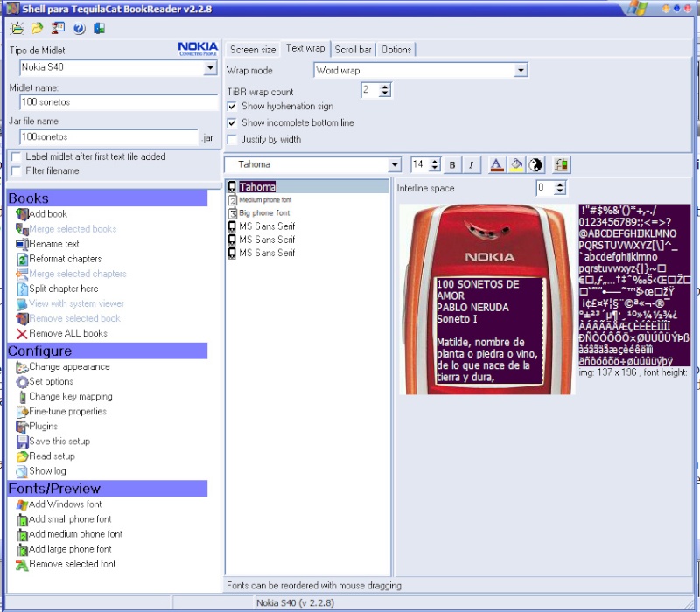Open the Wrap mode dropdown
Screen dimensions: 700x612
pyautogui.click(x=521, y=71)
